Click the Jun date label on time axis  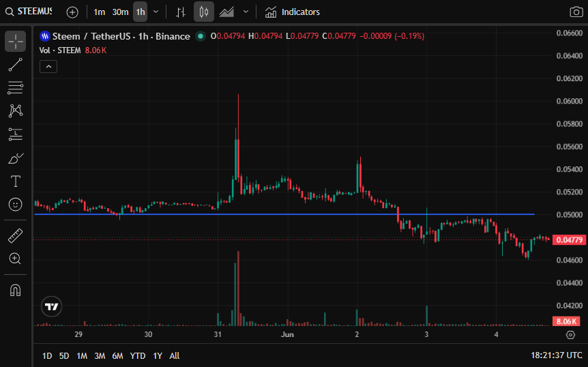coord(287,334)
